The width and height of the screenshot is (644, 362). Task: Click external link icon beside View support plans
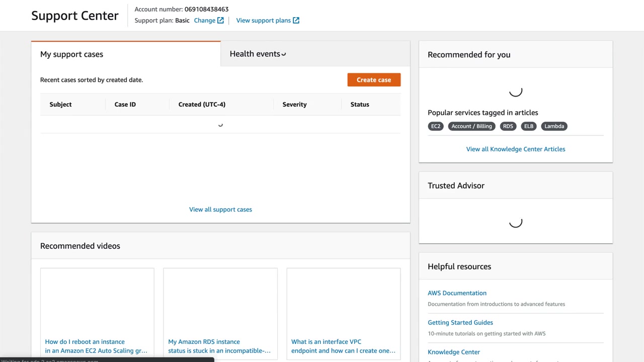[x=296, y=21]
